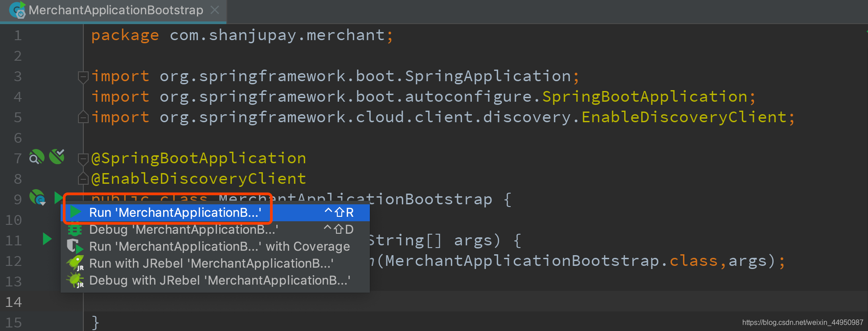Pick Run 'MerchantApplicationB...' with Coverage
The image size is (868, 331).
coord(215,246)
